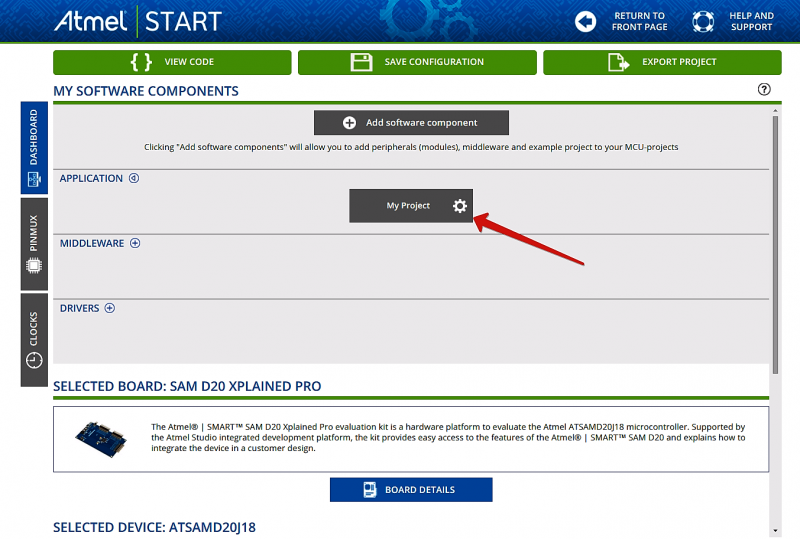Screen dimensions: 800x539
Task: Click the Return to Front Page text
Action: [639, 21]
